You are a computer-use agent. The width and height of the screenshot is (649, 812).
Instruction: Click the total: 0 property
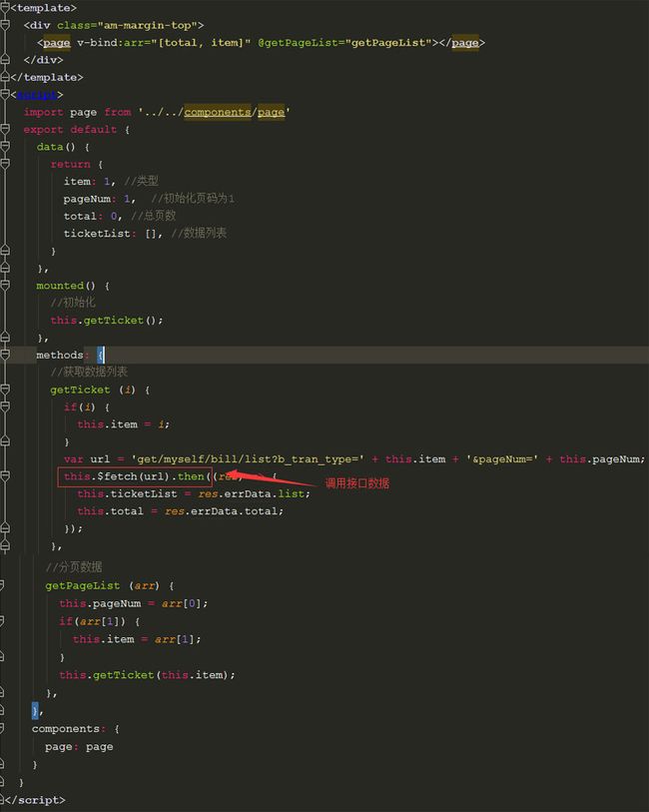93,216
